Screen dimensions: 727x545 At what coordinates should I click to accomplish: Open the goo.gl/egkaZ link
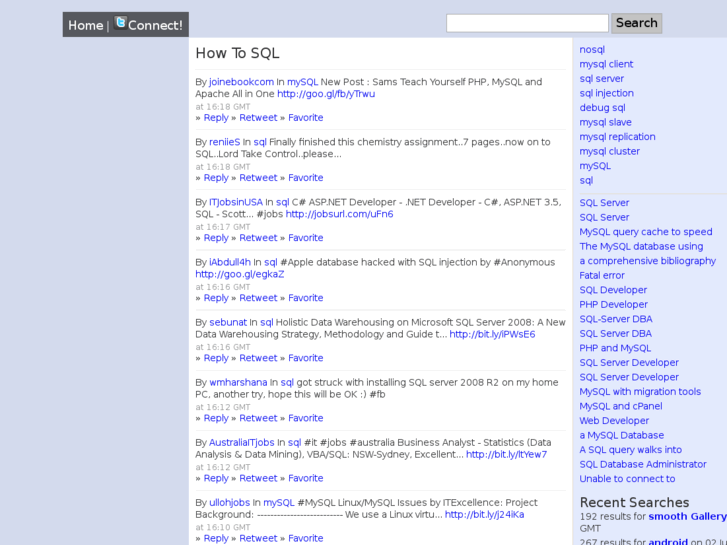[x=240, y=275]
